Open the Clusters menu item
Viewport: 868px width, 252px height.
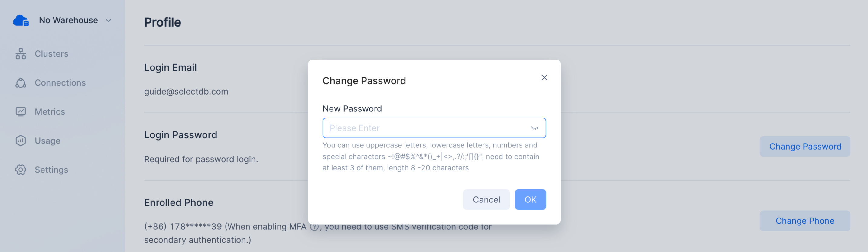click(52, 53)
